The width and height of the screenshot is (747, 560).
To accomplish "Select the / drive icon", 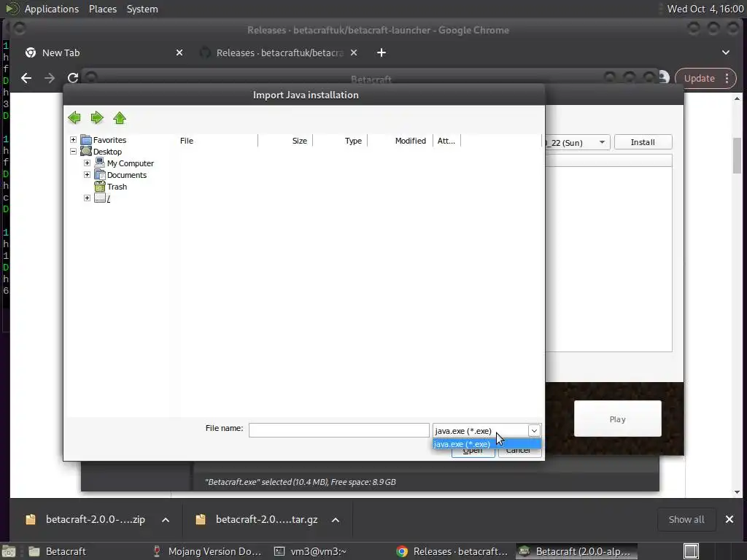I will pyautogui.click(x=99, y=198).
